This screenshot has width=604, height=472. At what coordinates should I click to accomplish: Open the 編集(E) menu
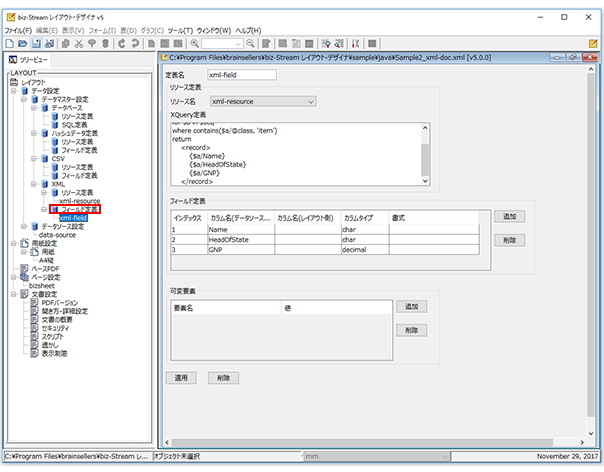point(47,31)
